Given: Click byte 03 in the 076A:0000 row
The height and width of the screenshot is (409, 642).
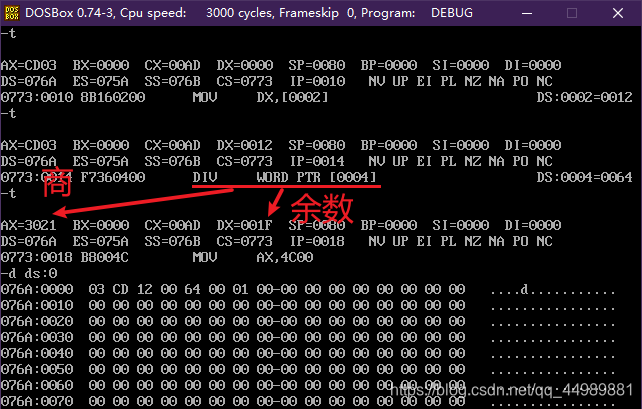Looking at the screenshot, I should (97, 289).
